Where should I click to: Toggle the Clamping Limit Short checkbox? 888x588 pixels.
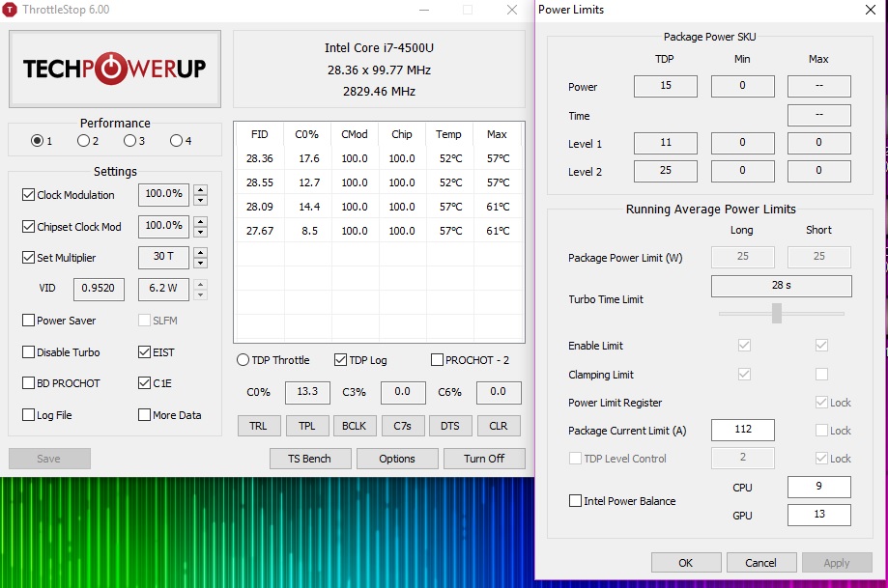pyautogui.click(x=821, y=374)
